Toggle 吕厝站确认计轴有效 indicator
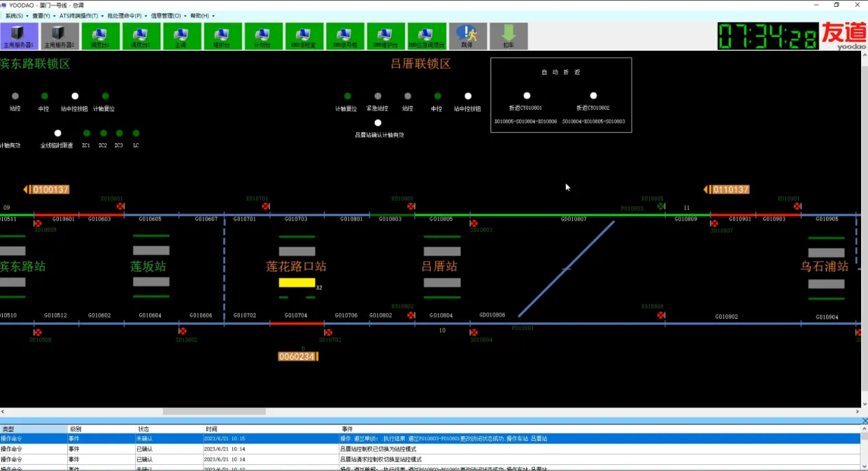This screenshot has width=868, height=471. click(378, 123)
